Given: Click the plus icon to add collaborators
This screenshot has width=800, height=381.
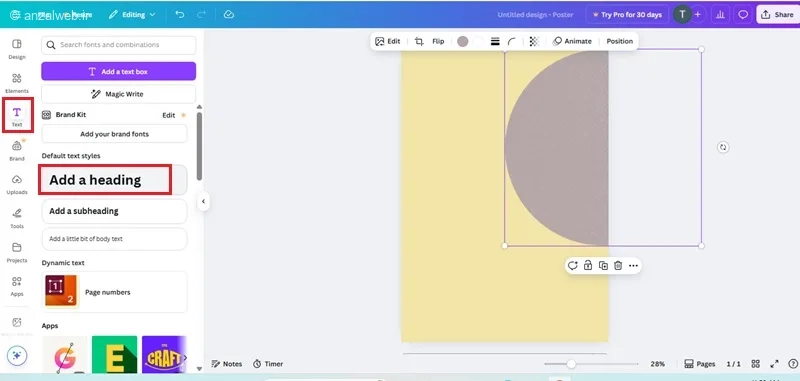Looking at the screenshot, I should pyautogui.click(x=697, y=14).
